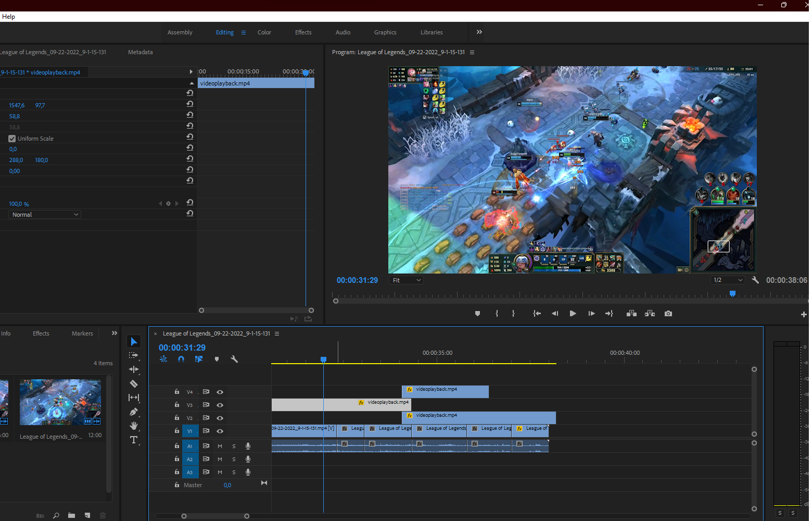This screenshot has height=521, width=812.
Task: Toggle lock on track V4
Action: point(177,391)
